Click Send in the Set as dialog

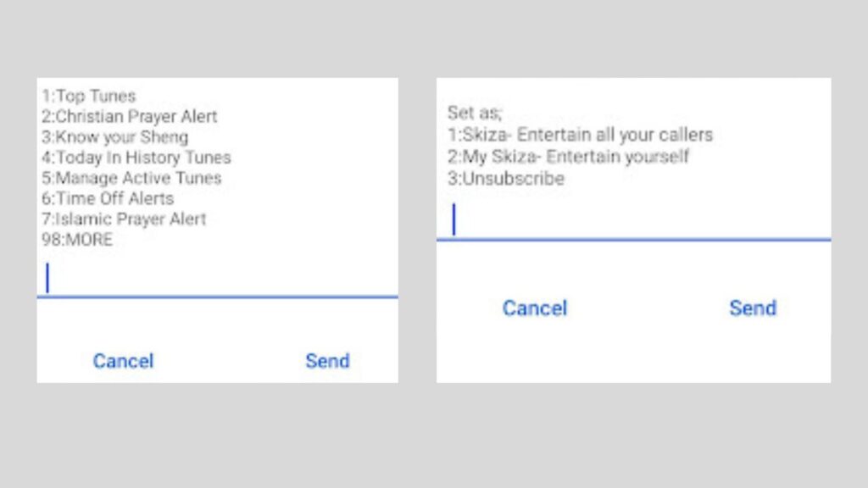click(753, 308)
